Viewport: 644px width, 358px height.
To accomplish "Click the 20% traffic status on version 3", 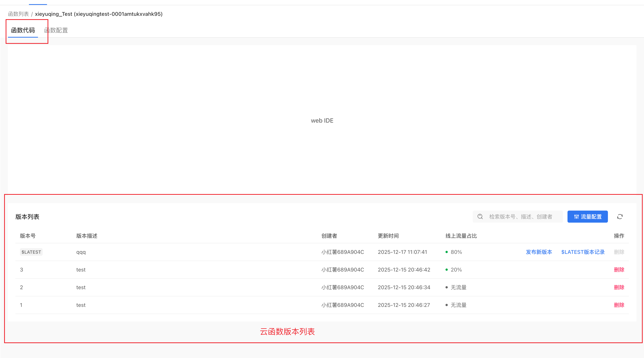I will coord(456,270).
